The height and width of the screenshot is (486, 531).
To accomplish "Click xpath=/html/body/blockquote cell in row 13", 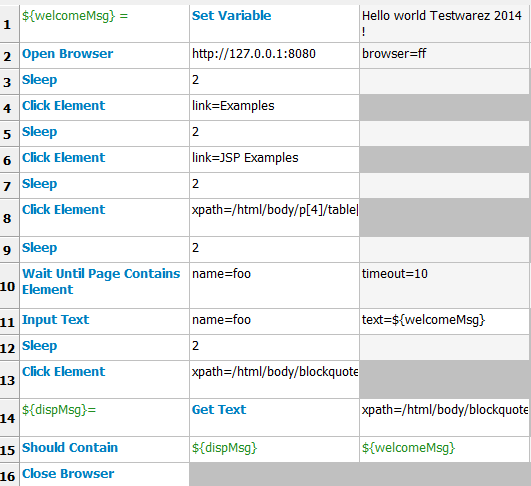I will pyautogui.click(x=274, y=380).
